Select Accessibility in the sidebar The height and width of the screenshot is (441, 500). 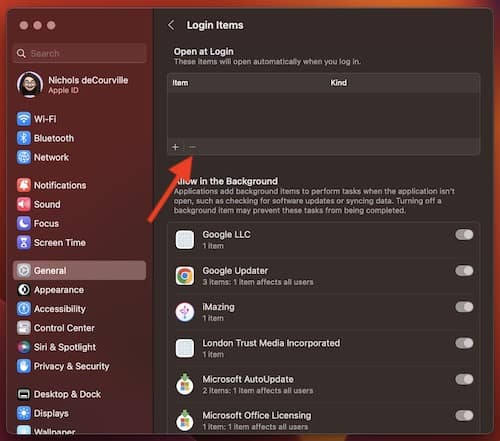coord(79,309)
